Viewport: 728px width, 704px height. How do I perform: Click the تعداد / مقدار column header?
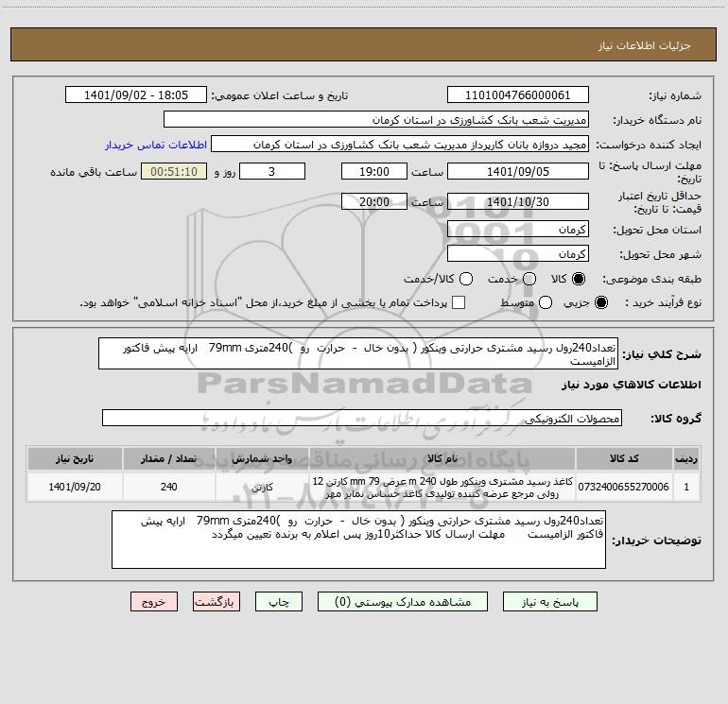coord(169,458)
